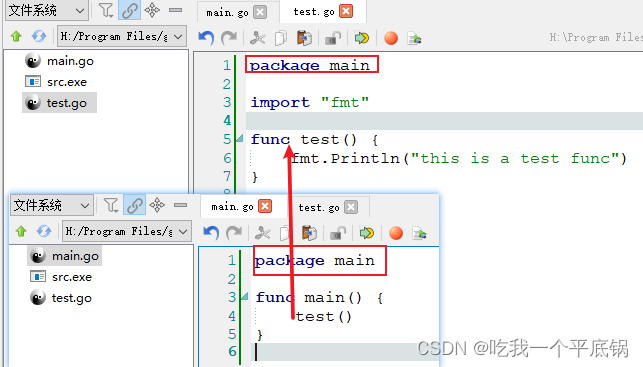Click the export document icon in the upper window
Image resolution: width=643 pixels, height=367 pixels.
pos(414,39)
